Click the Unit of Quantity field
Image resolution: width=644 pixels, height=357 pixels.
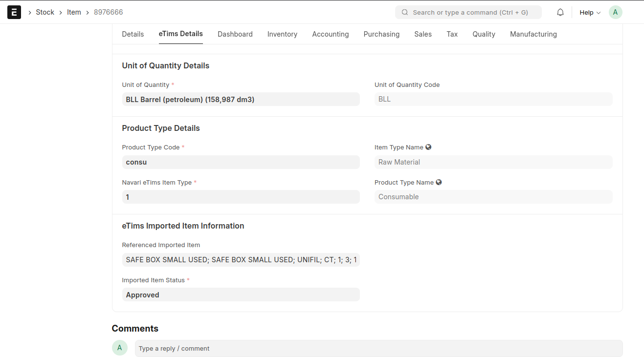pyautogui.click(x=241, y=99)
